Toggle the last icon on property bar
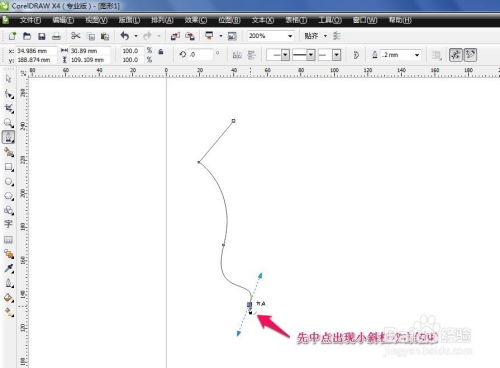The height and width of the screenshot is (368, 500). pos(470,55)
